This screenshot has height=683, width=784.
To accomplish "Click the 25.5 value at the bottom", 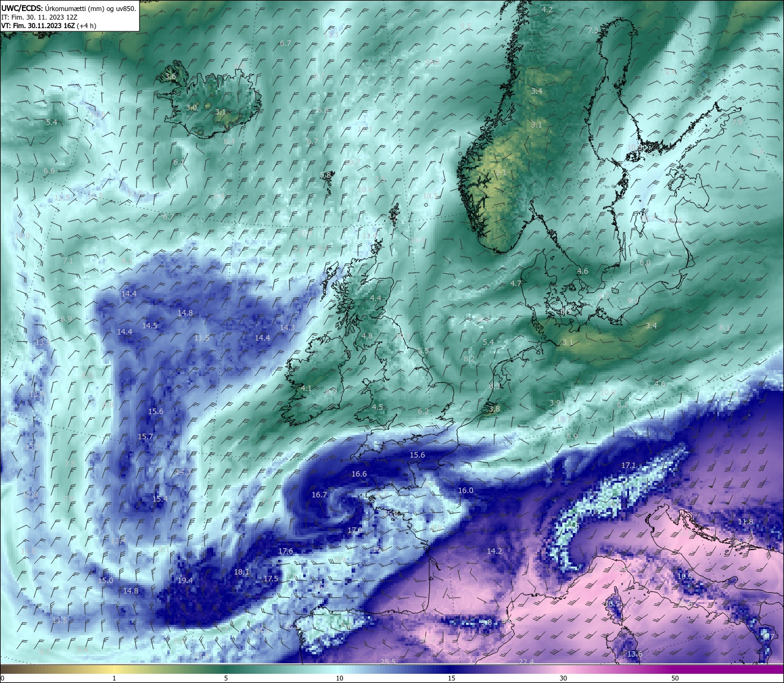I will 388,661.
